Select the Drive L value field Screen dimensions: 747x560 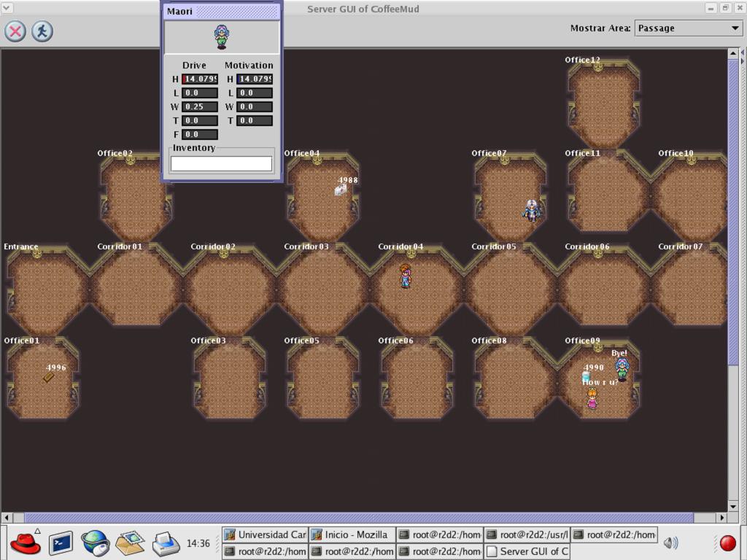coord(200,93)
